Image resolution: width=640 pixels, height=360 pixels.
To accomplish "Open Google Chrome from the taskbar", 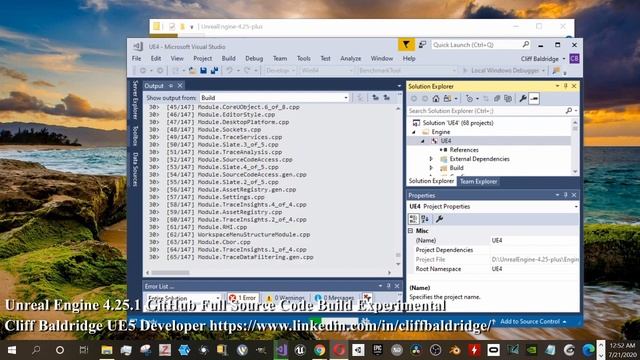I will 320,350.
